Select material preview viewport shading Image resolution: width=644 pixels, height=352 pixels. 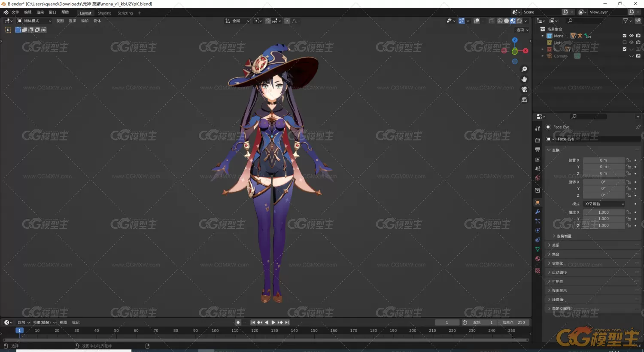[513, 21]
